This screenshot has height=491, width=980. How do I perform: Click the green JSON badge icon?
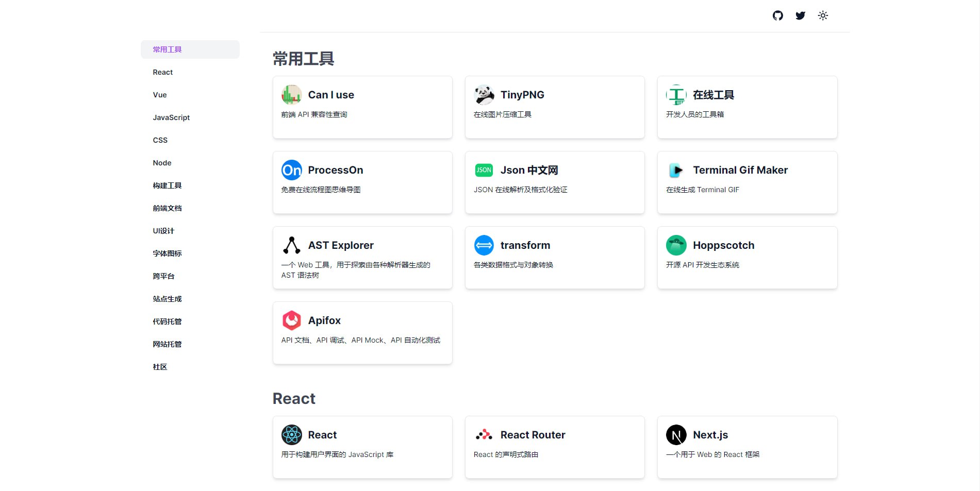tap(484, 170)
